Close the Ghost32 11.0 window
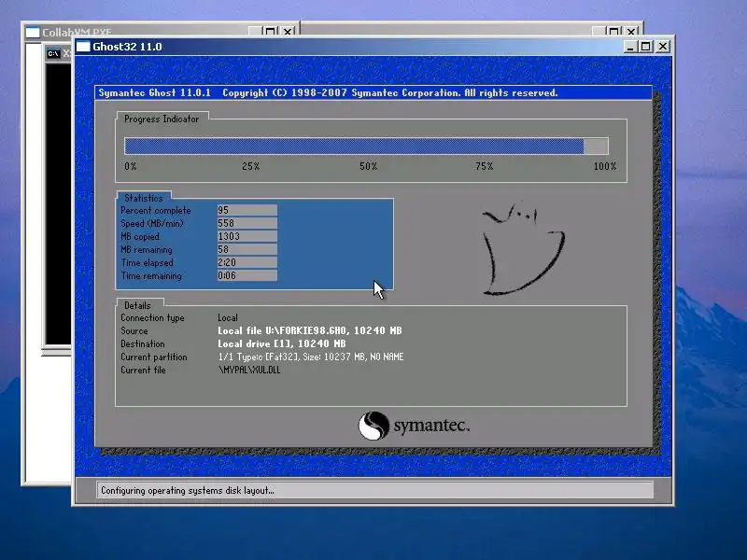The height and width of the screenshot is (560, 747). coord(663,47)
